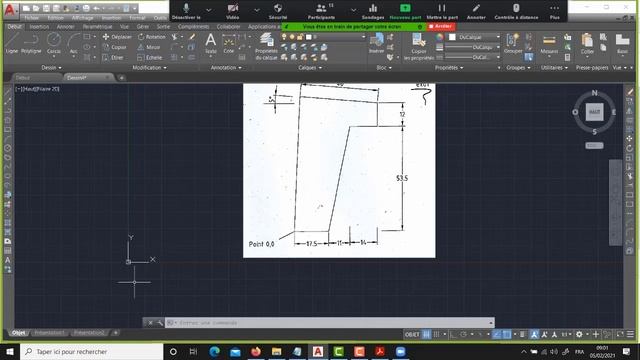Click the Echelle scale tool
Image resolution: width=640 pixels, height=360 pixels.
click(150, 58)
